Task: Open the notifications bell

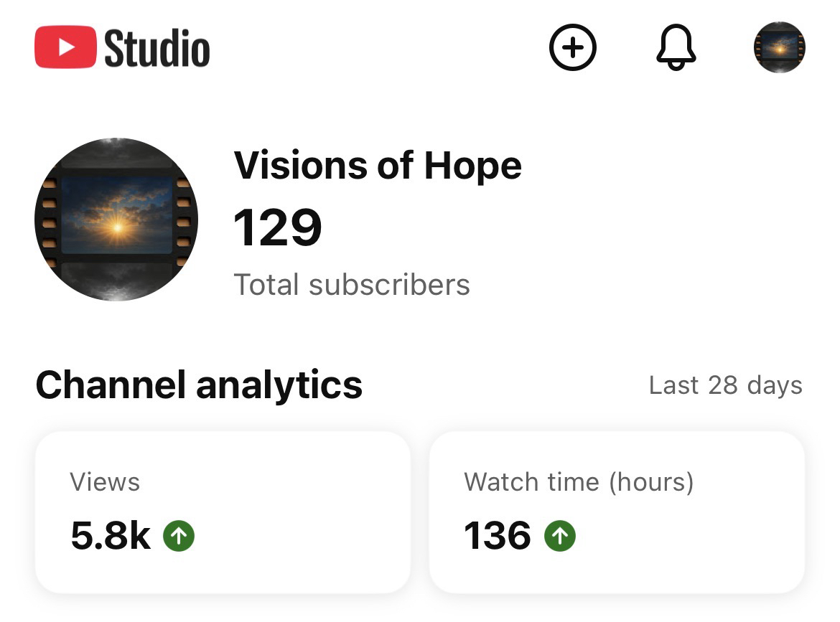Action: [676, 47]
